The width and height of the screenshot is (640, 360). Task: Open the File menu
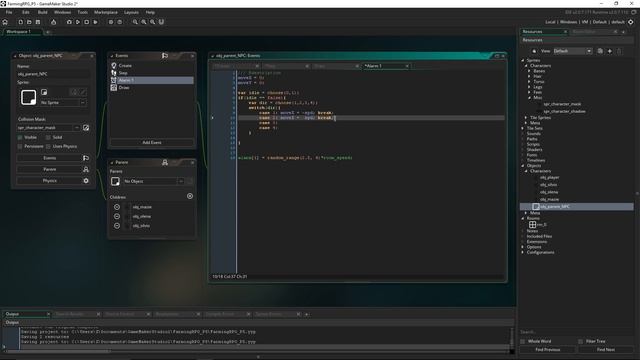[x=9, y=12]
